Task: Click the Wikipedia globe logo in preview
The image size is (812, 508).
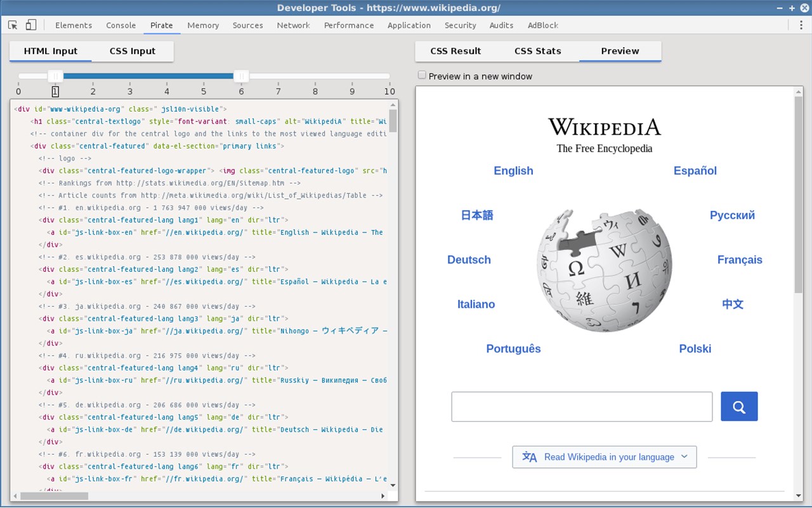Action: [605, 270]
